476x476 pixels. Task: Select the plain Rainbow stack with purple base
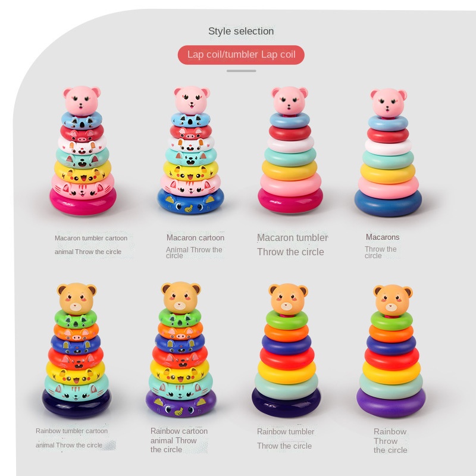391,351
